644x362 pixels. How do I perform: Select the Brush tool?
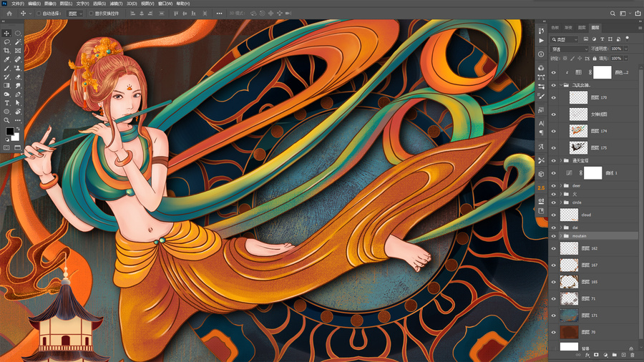(6, 68)
